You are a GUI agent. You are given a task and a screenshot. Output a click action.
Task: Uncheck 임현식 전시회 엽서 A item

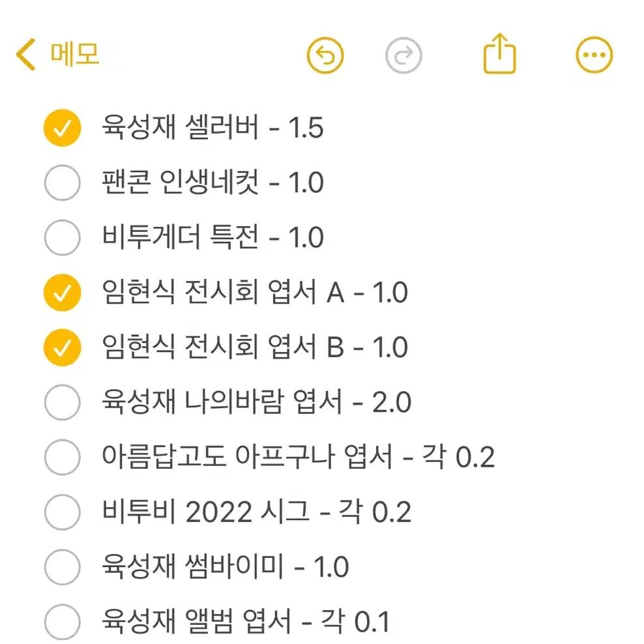pos(63,293)
